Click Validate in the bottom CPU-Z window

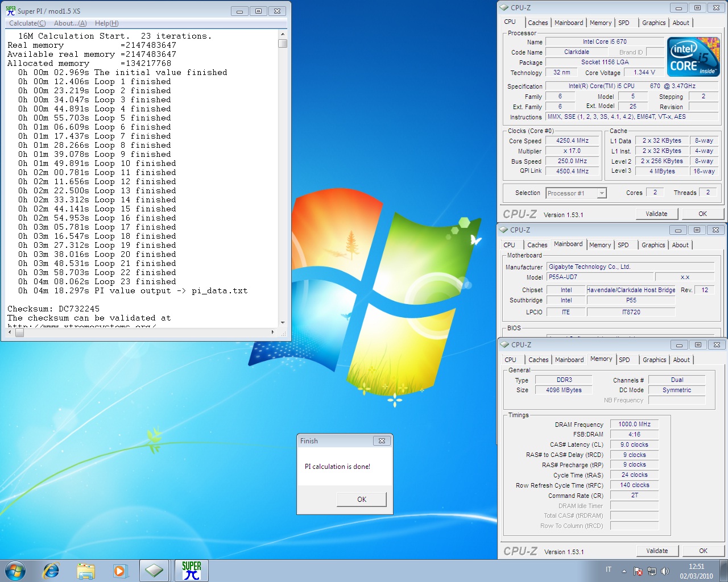click(x=657, y=551)
